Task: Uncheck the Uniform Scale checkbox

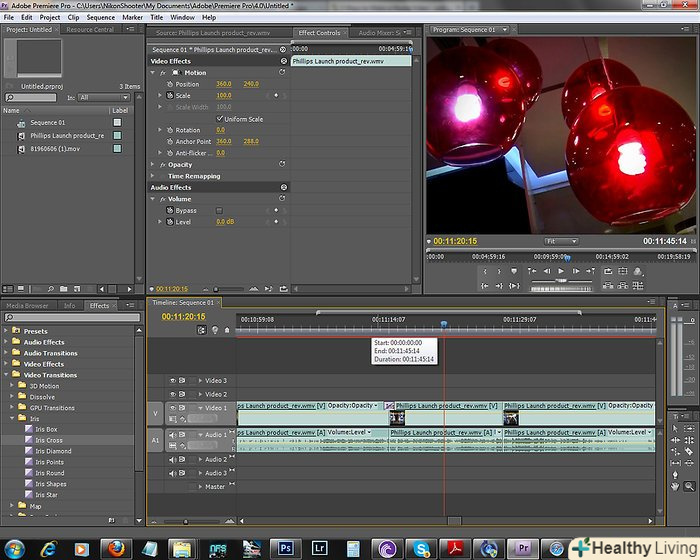Action: 220,119
